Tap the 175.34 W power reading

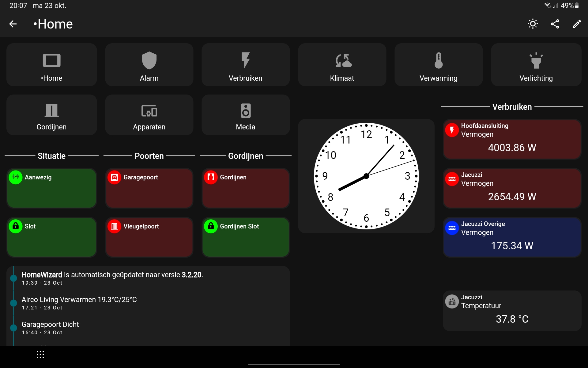[512, 246]
